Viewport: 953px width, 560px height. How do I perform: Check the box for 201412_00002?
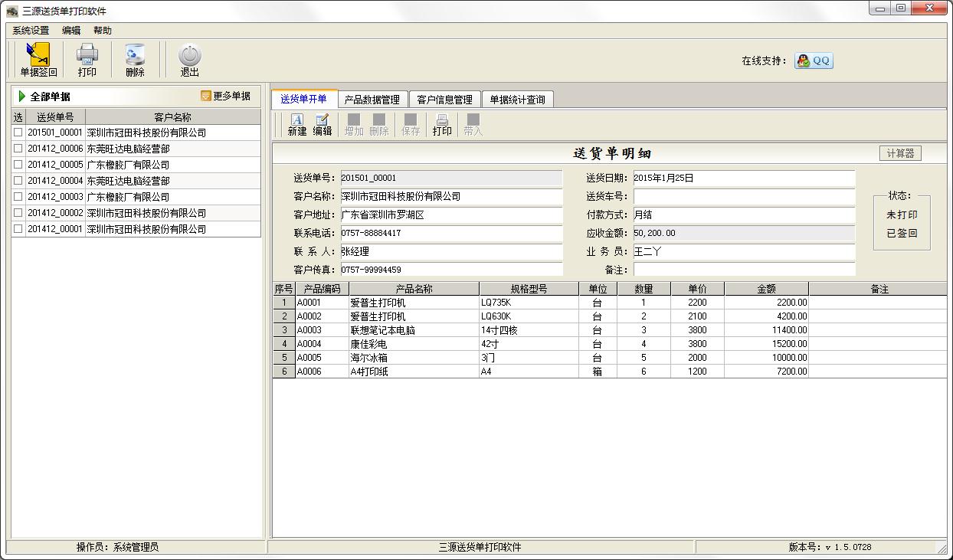[18, 212]
